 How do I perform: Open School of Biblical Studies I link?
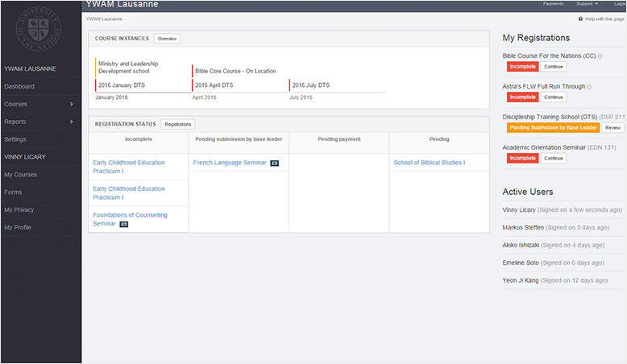429,163
